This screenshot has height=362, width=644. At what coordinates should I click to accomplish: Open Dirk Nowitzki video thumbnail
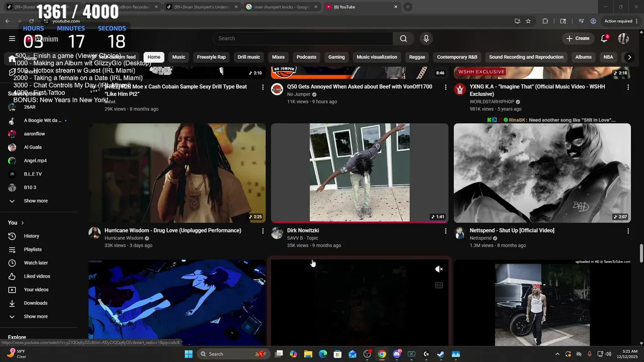click(x=360, y=173)
